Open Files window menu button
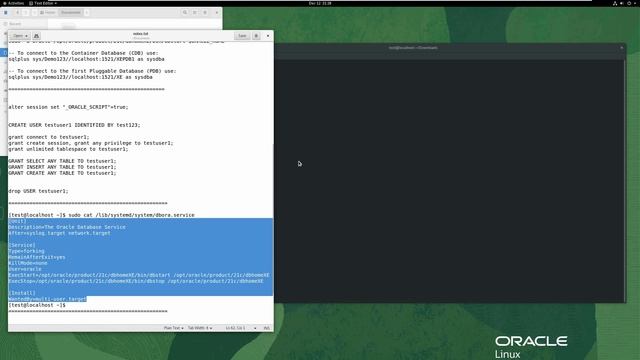This screenshot has width=640, height=360. pyautogui.click(x=205, y=13)
